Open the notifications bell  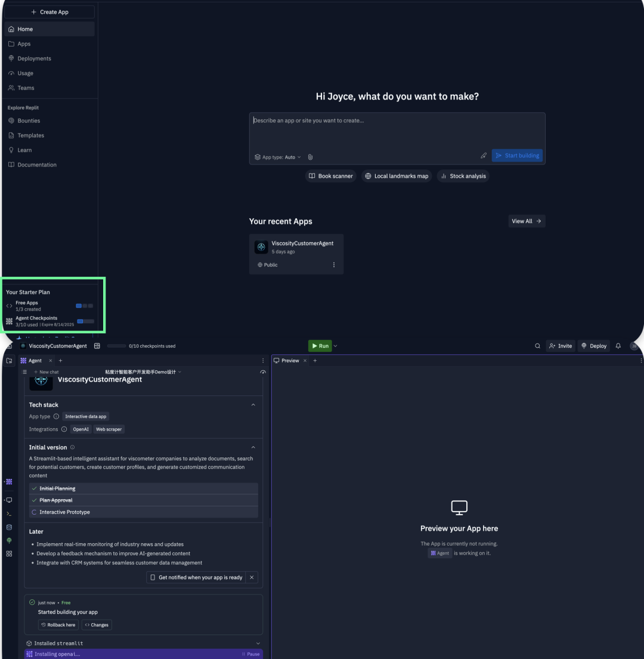click(618, 346)
